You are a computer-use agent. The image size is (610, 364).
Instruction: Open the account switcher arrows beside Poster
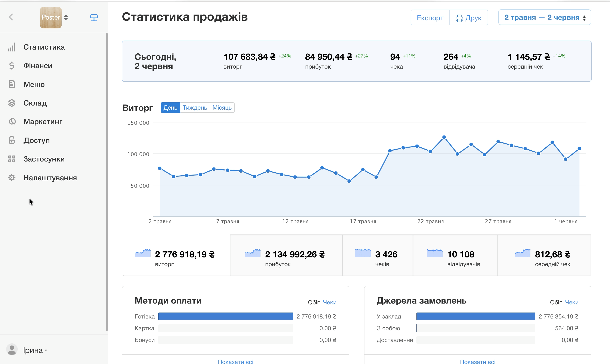[66, 18]
